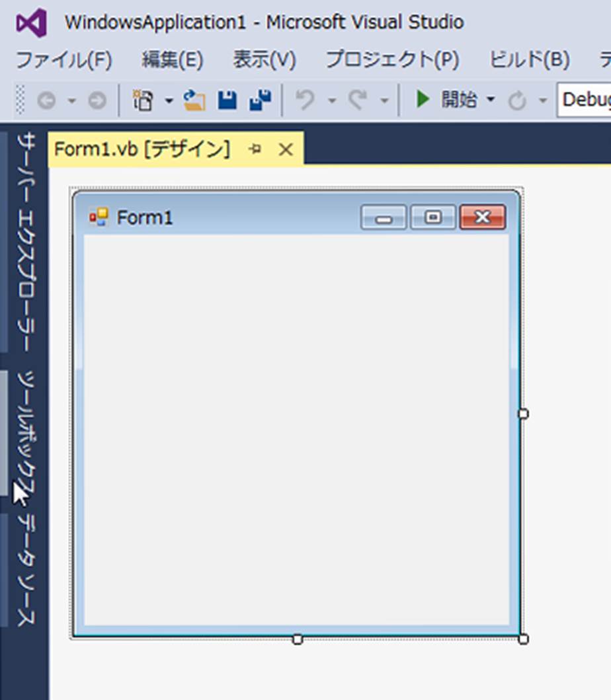Click the Save icon in toolbar

tap(227, 100)
